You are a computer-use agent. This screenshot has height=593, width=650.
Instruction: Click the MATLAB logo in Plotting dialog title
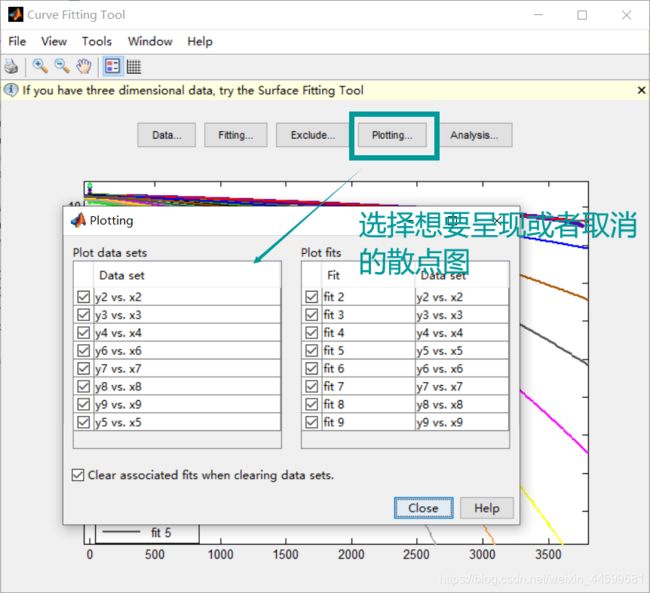78,220
